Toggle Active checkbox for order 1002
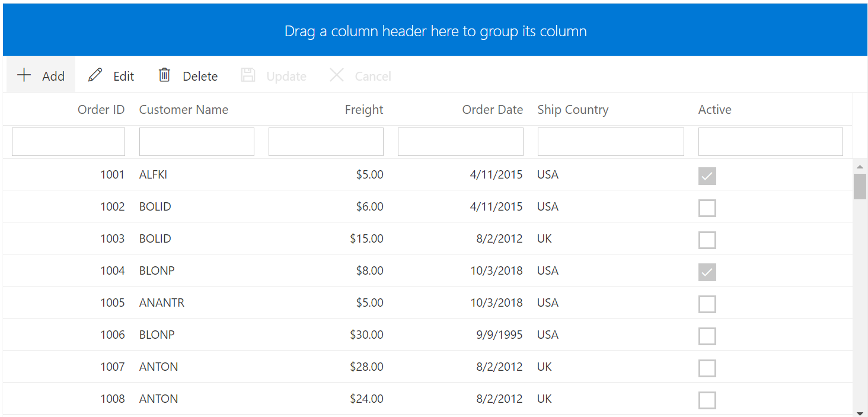The image size is (868, 417). (707, 208)
